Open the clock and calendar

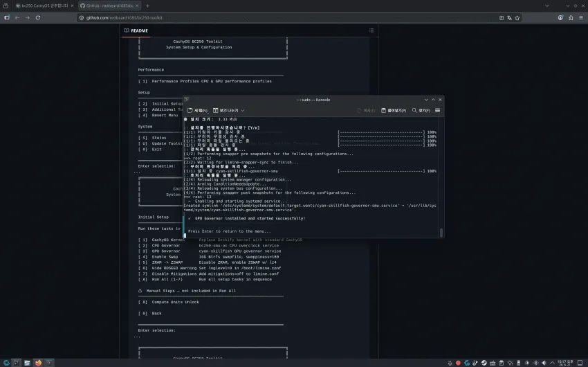coord(564,363)
